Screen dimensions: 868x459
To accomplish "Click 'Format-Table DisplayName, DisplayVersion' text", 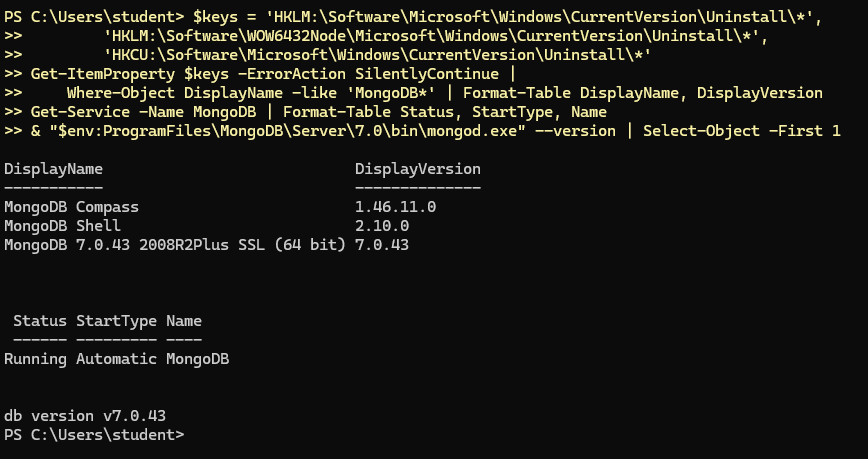I will pos(643,93).
